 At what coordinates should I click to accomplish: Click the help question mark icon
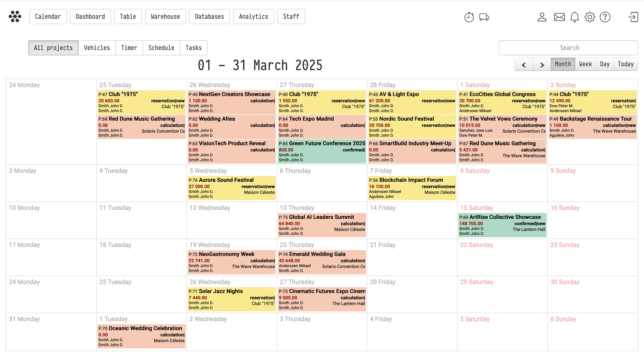(x=605, y=17)
